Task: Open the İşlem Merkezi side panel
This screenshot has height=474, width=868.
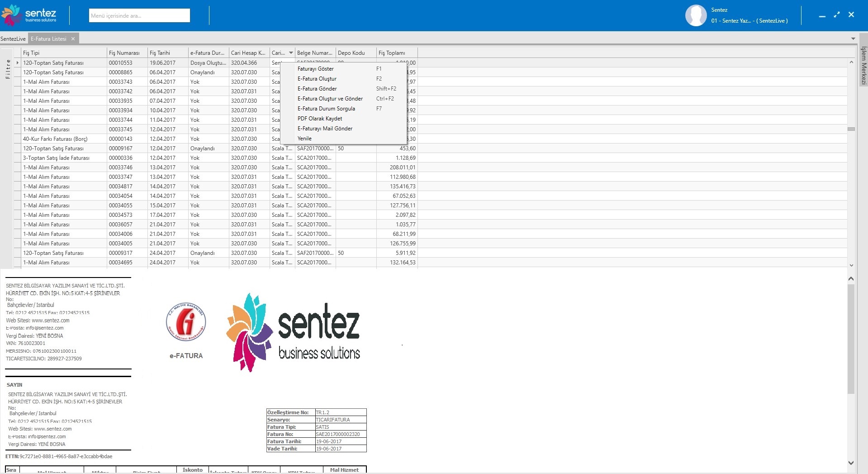Action: pyautogui.click(x=863, y=65)
